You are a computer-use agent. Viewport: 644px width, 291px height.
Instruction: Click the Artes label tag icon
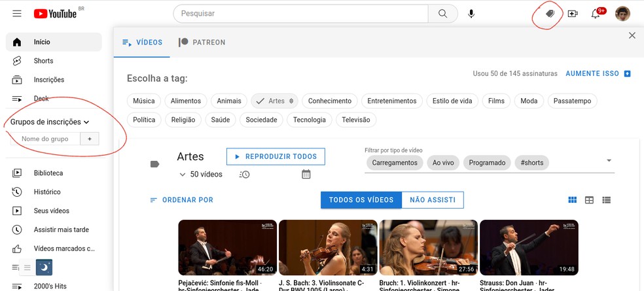point(155,164)
